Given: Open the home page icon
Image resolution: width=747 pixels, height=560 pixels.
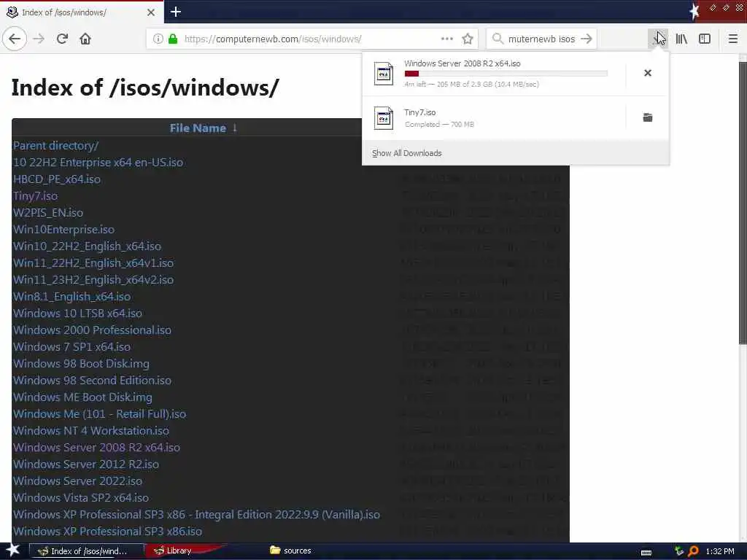Looking at the screenshot, I should (x=85, y=39).
